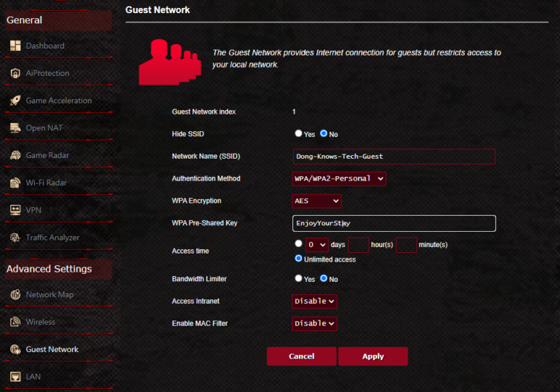Image resolution: width=560 pixels, height=392 pixels.
Task: Open the Authentication Method dropdown
Action: coord(339,179)
